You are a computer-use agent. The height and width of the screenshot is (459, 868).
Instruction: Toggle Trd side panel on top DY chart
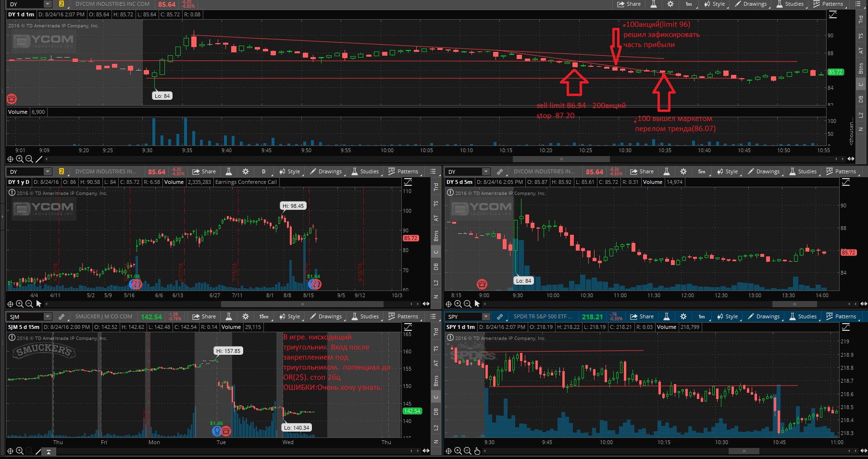tap(861, 19)
